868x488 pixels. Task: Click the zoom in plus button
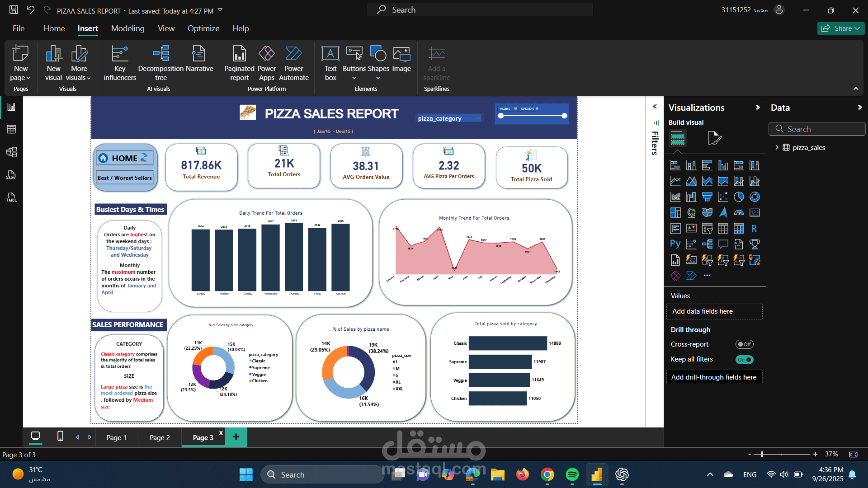(x=815, y=455)
